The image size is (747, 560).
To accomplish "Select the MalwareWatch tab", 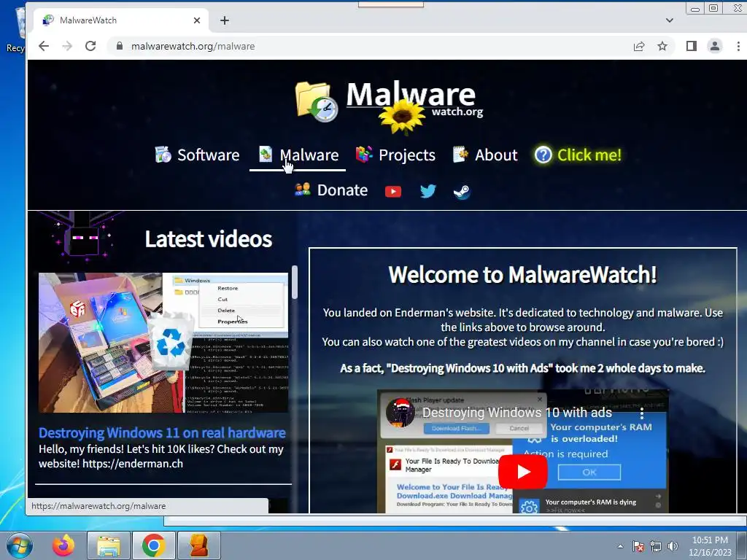I will [122, 20].
